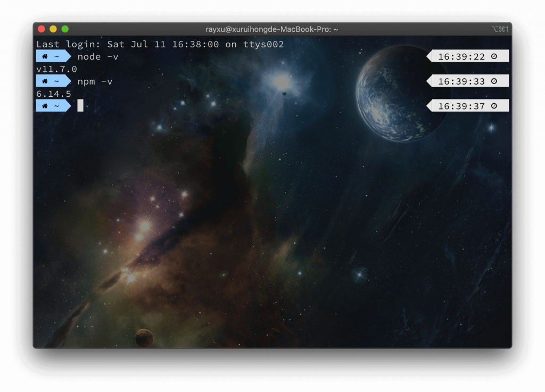Click the green zoom window button
Screen dimensions: 545x392
[65, 29]
